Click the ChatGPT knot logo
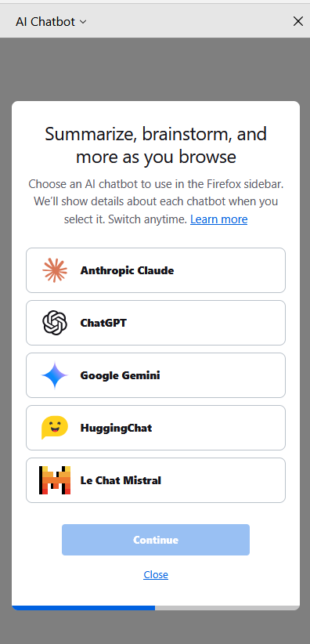Viewport: 310px width, 644px height. 55,323
